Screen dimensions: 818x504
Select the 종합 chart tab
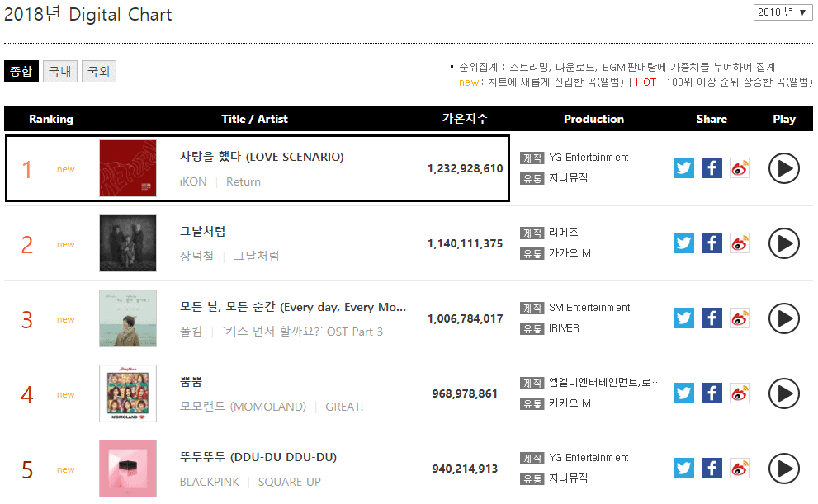tap(20, 72)
